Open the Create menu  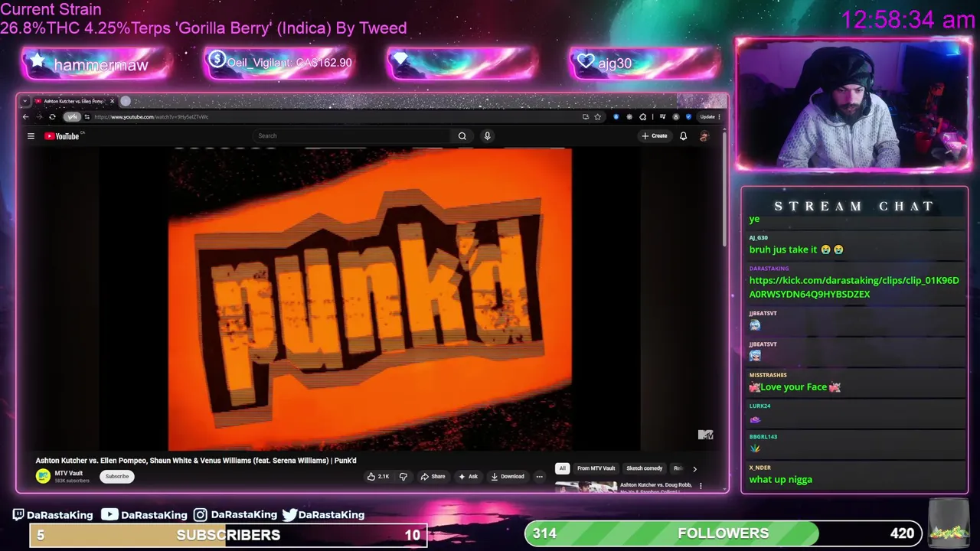click(x=655, y=136)
